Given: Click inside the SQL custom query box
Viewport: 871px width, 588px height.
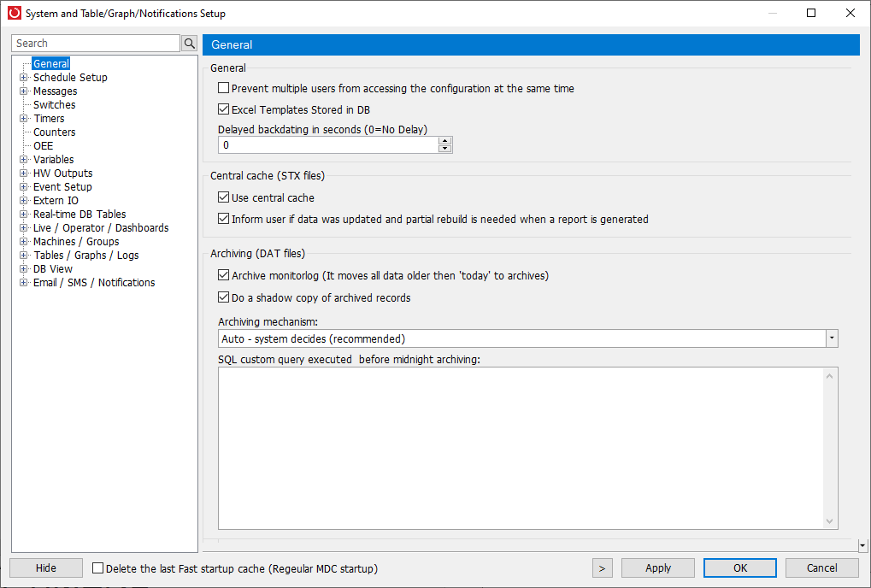Looking at the screenshot, I should 521,448.
